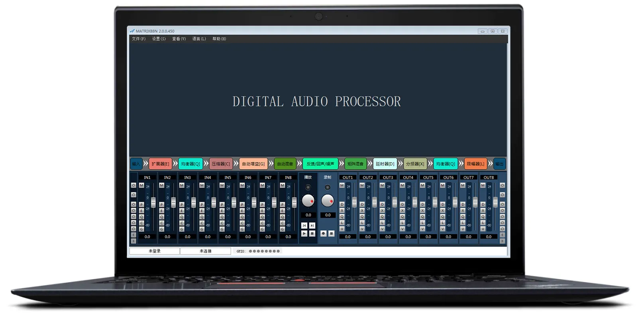Screen dimensions: 644x315
Task: Toggle top power button on input side
Action: [x=134, y=186]
